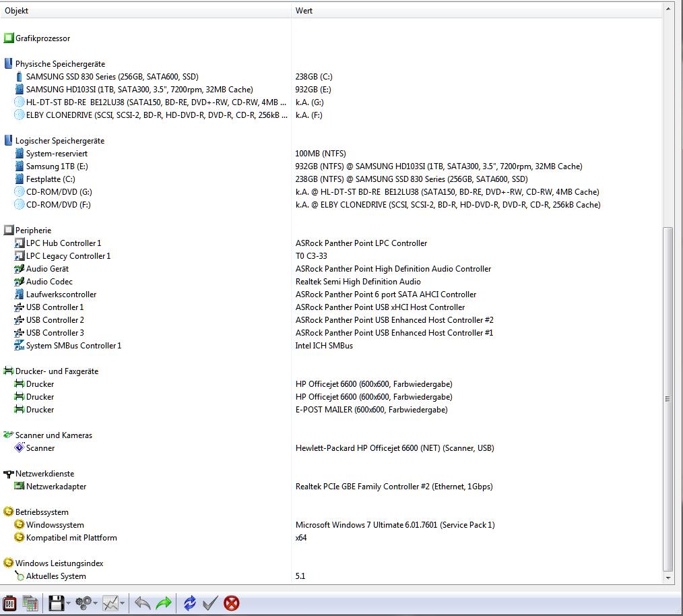Click the Betriebssystem section icon

[x=9, y=512]
